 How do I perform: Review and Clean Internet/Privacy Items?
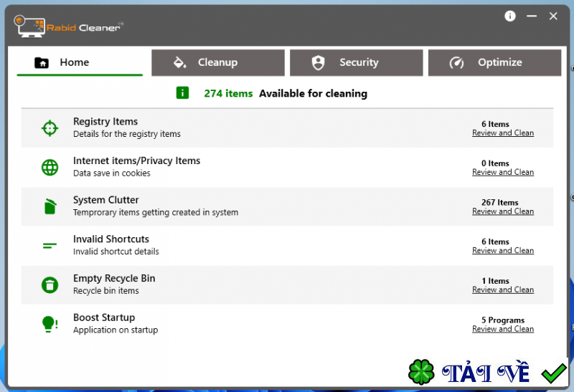[x=503, y=173]
